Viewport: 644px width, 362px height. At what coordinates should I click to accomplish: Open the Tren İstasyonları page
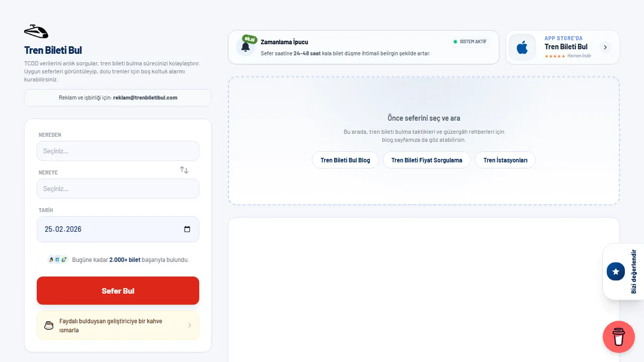click(505, 160)
